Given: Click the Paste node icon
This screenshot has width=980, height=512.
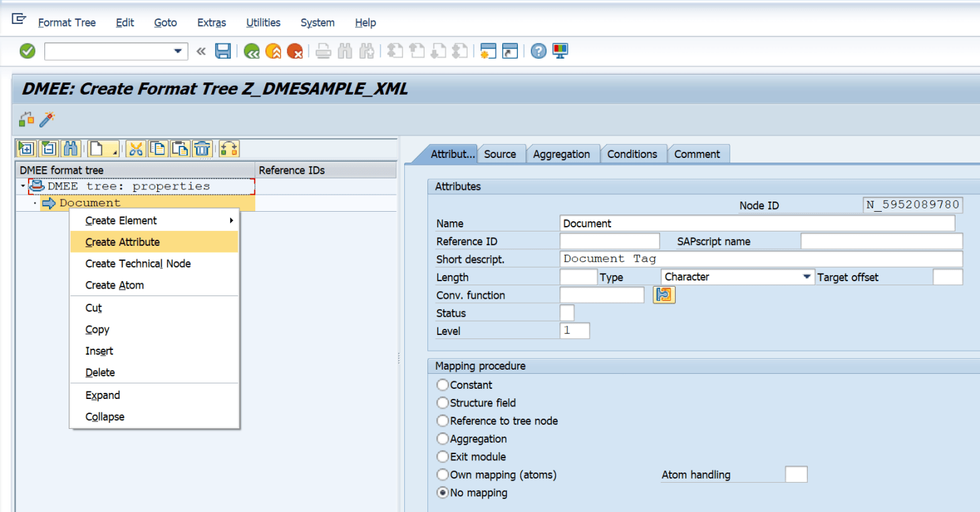Looking at the screenshot, I should point(179,148).
